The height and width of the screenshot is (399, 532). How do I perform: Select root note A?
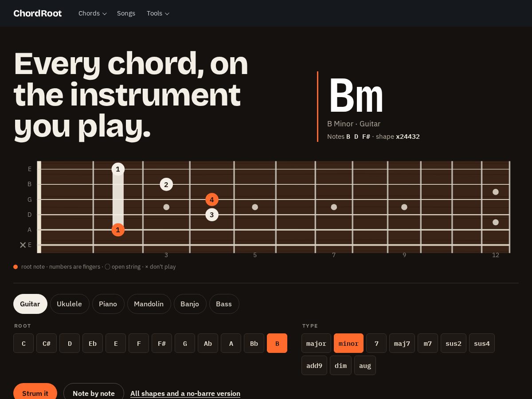point(231,343)
